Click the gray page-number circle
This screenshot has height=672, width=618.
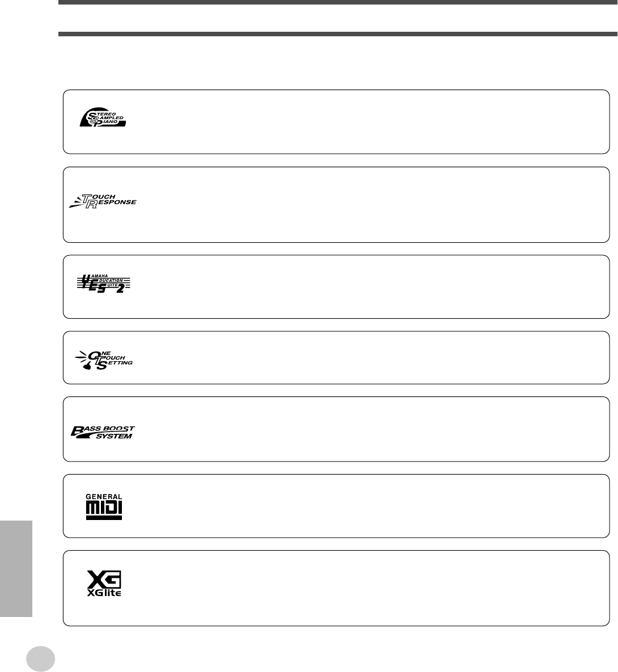tap(41, 659)
